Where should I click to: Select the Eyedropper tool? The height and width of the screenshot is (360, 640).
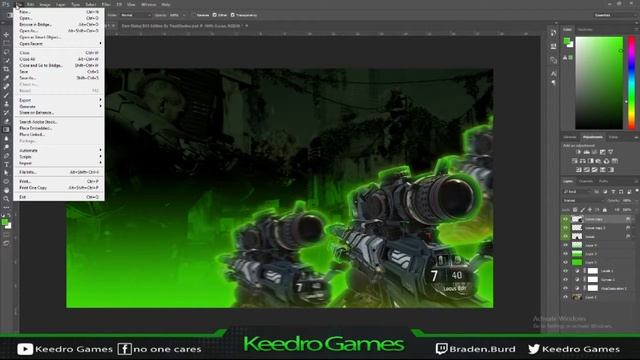click(x=6, y=78)
